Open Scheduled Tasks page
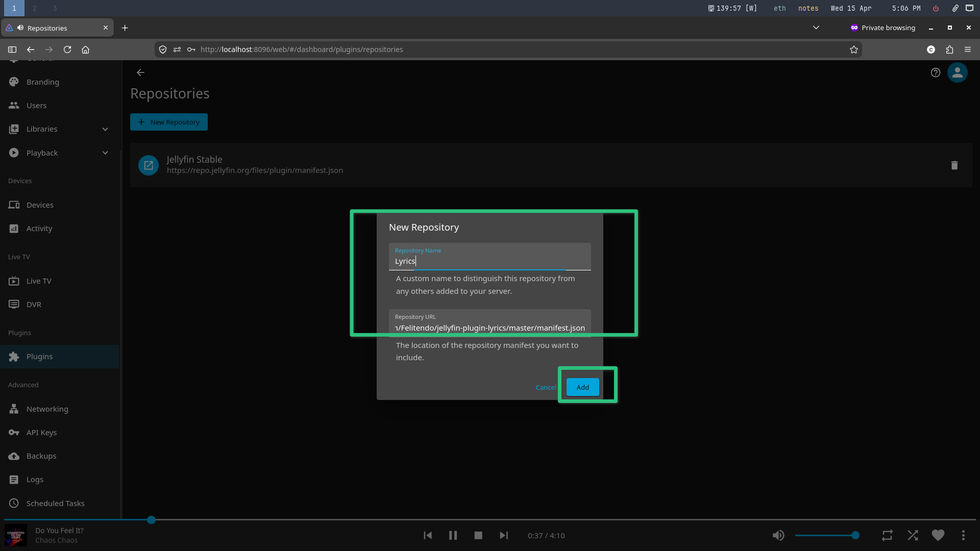Screen dimensions: 980x551 (x=60, y=504)
